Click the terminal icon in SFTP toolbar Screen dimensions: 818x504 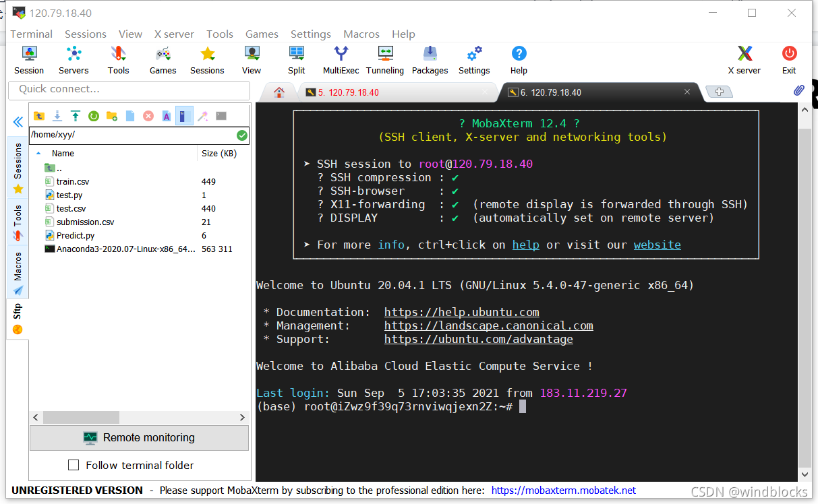coord(221,116)
